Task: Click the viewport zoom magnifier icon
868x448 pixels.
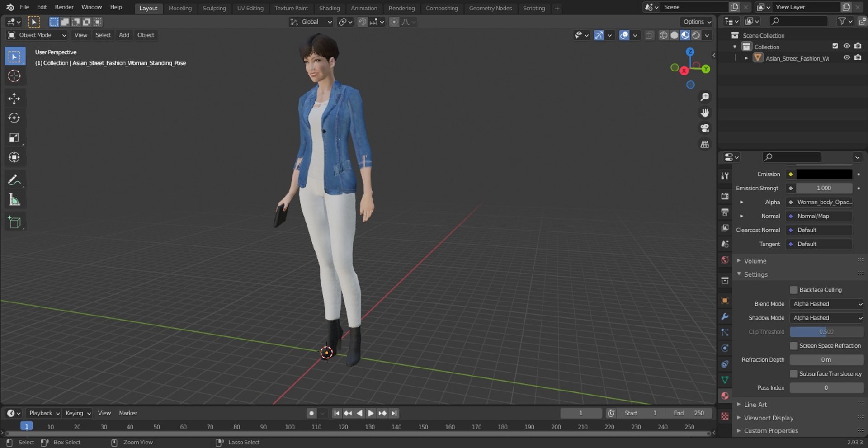Action: [x=704, y=97]
